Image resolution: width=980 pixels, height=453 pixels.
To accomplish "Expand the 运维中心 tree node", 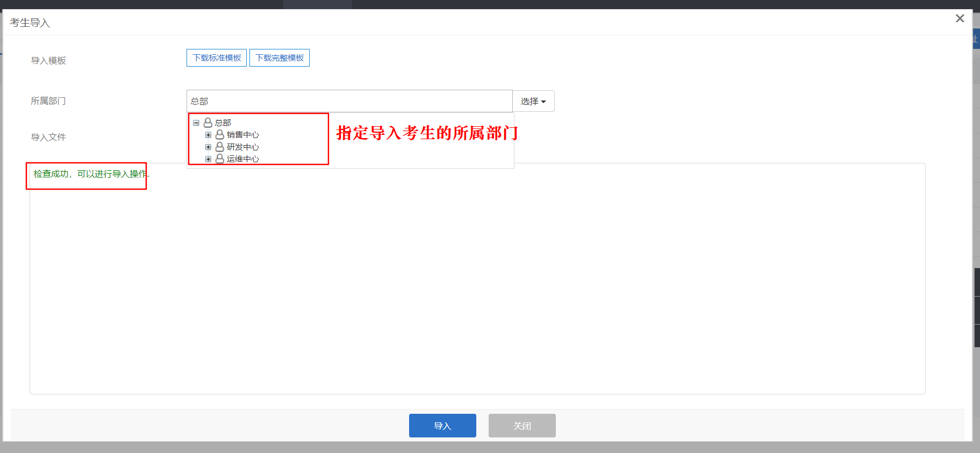I will [x=208, y=159].
